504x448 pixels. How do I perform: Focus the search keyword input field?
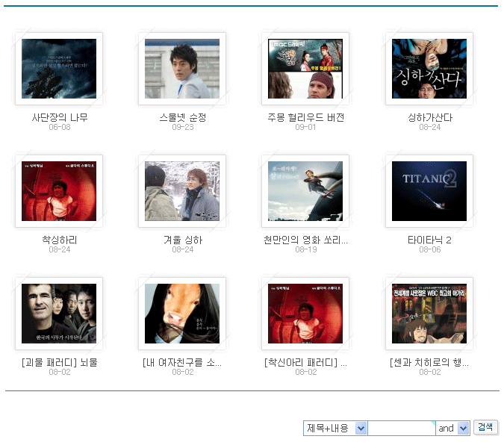pos(402,428)
